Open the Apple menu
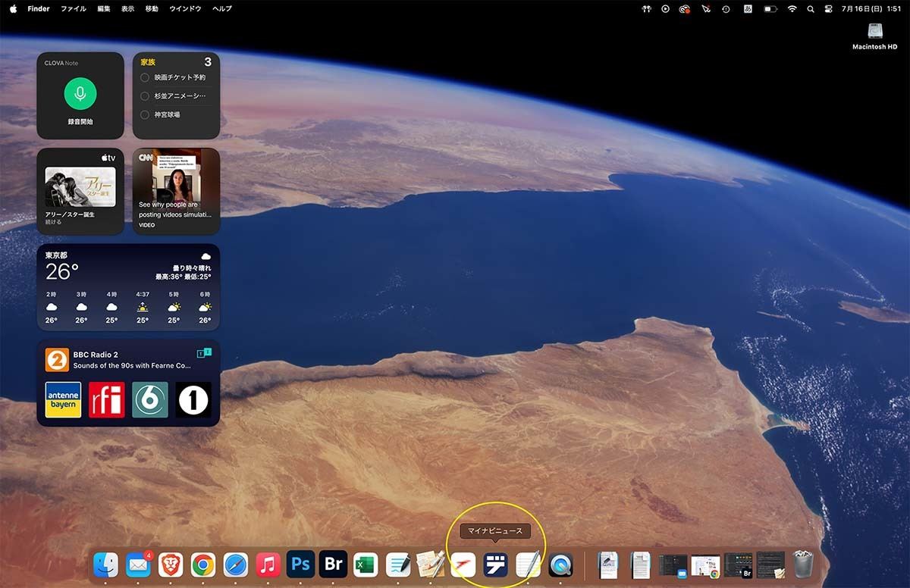 (13, 9)
